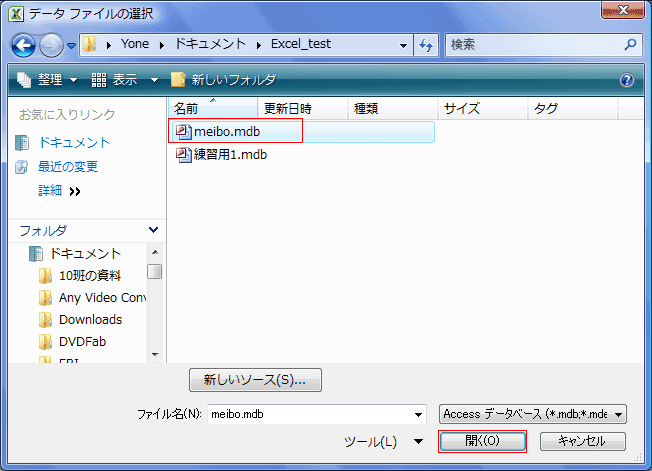Click the 新しいソース(S)... button
Screen dimensions: 652x471
255,380
